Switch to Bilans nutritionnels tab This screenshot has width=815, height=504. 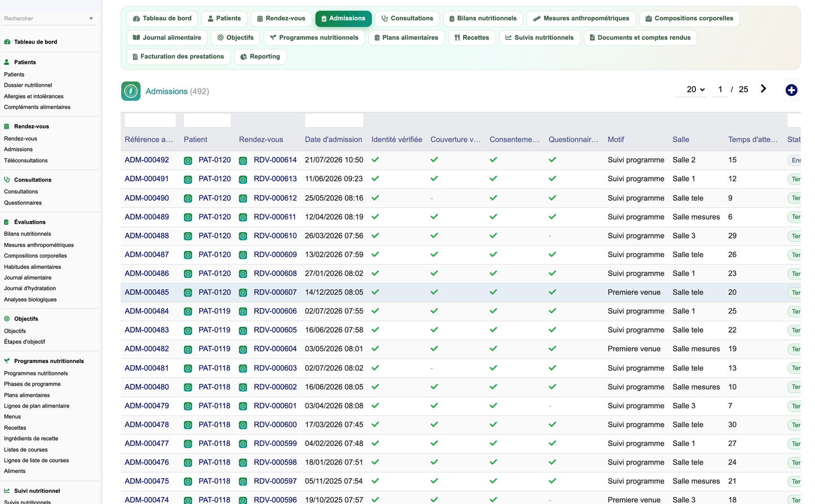483,19
